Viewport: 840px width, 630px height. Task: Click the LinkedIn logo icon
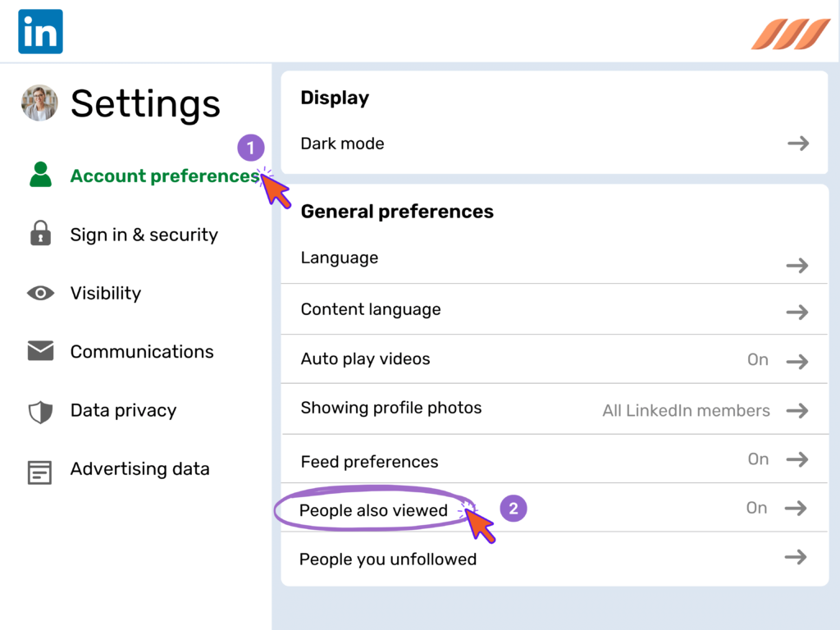coord(39,30)
